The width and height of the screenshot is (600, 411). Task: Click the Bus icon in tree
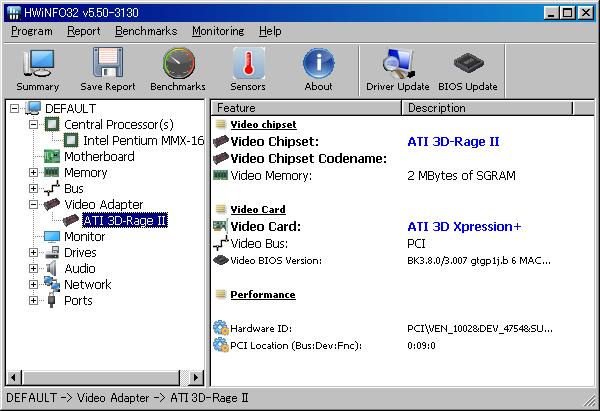coord(52,188)
